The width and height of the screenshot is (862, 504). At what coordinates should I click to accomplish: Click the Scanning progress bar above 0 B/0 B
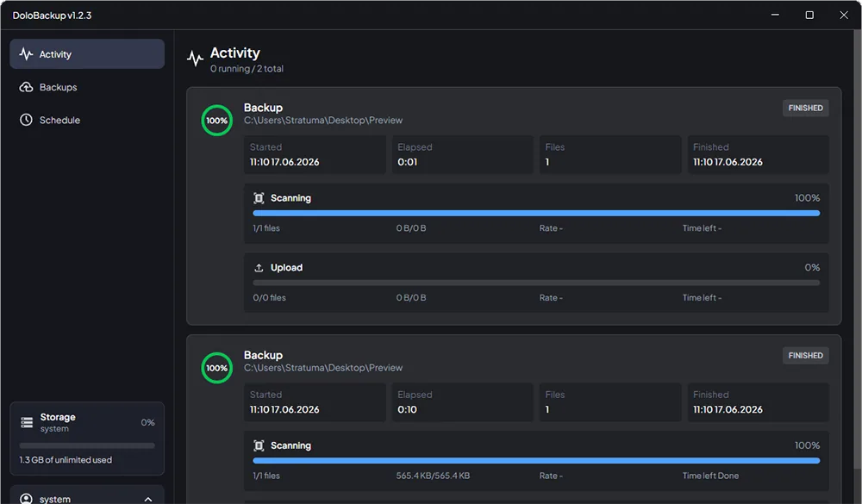point(536,214)
